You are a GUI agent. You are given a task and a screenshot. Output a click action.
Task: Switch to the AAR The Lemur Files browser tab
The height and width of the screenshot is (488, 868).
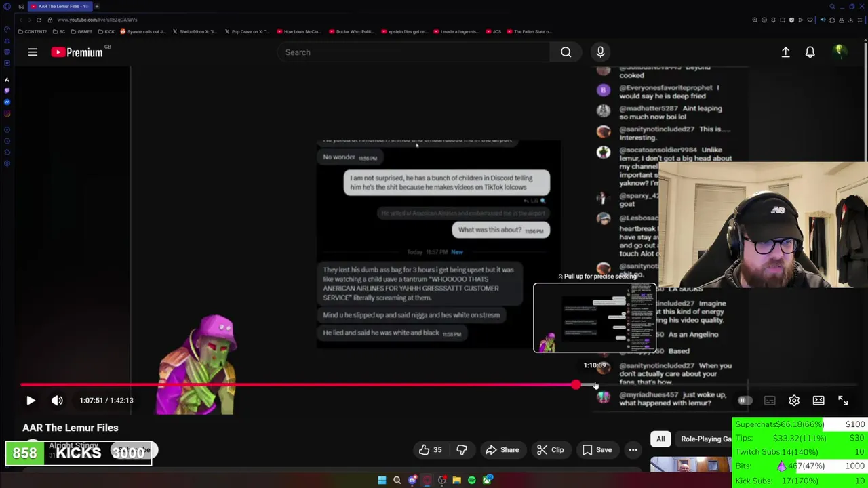coord(60,6)
